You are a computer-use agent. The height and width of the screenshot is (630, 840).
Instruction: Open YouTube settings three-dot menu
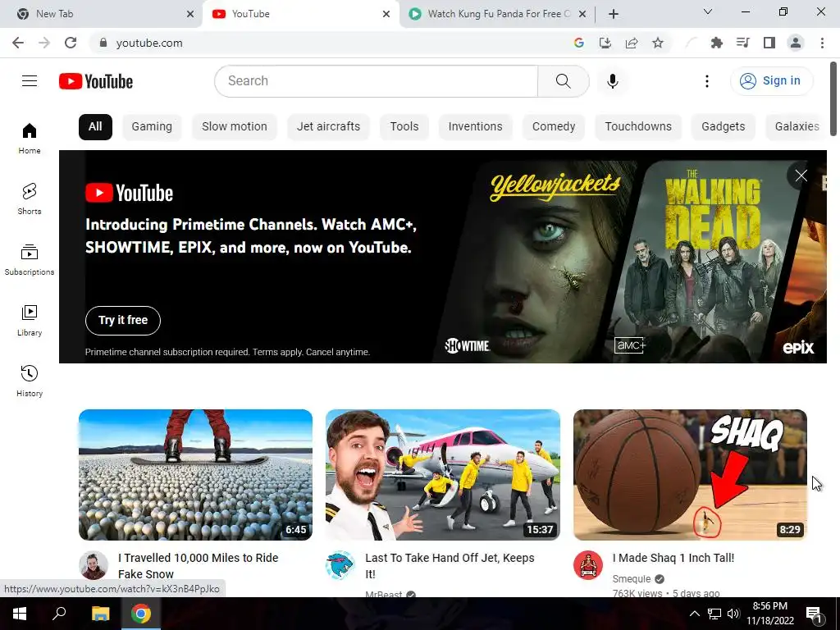(x=707, y=81)
